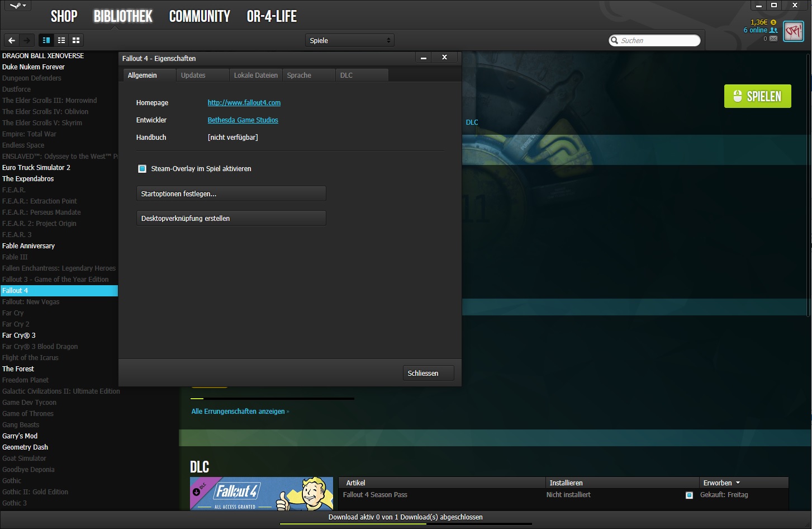Switch library to detail view icon

(46, 40)
